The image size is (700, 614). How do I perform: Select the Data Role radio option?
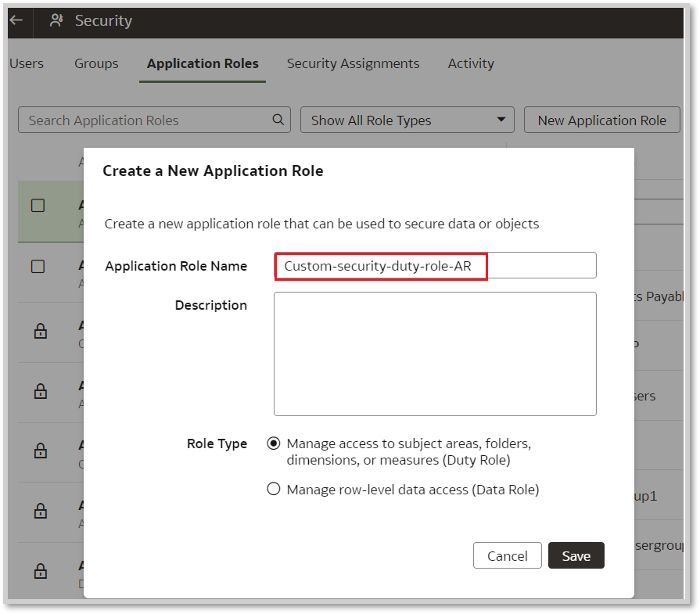click(x=274, y=490)
